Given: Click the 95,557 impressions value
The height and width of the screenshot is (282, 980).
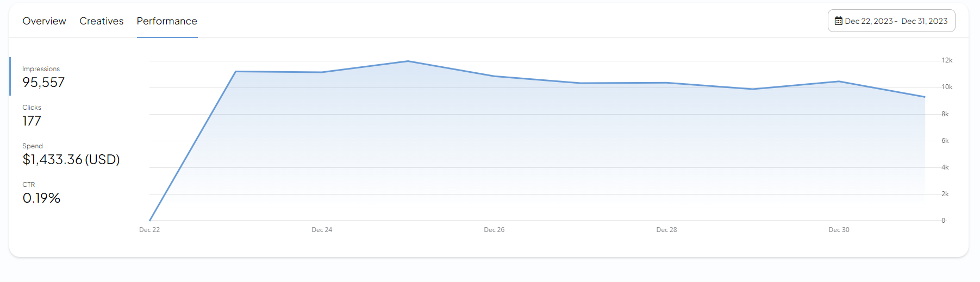Looking at the screenshot, I should [x=43, y=83].
